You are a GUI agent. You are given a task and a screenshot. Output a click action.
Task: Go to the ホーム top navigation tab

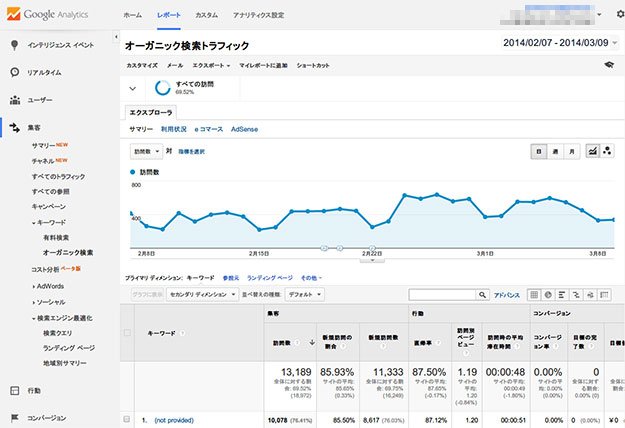(x=133, y=15)
